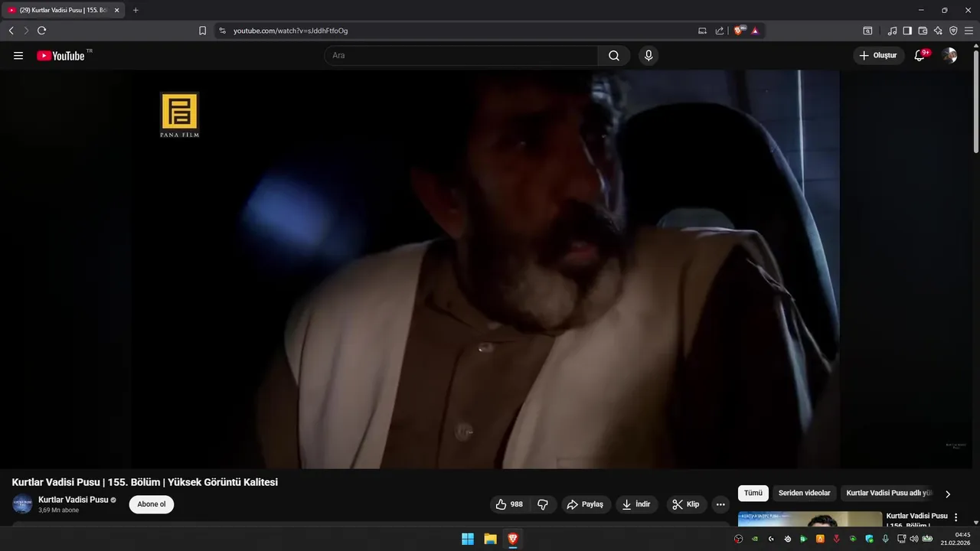Go to YouTube home via logo

click(x=60, y=56)
